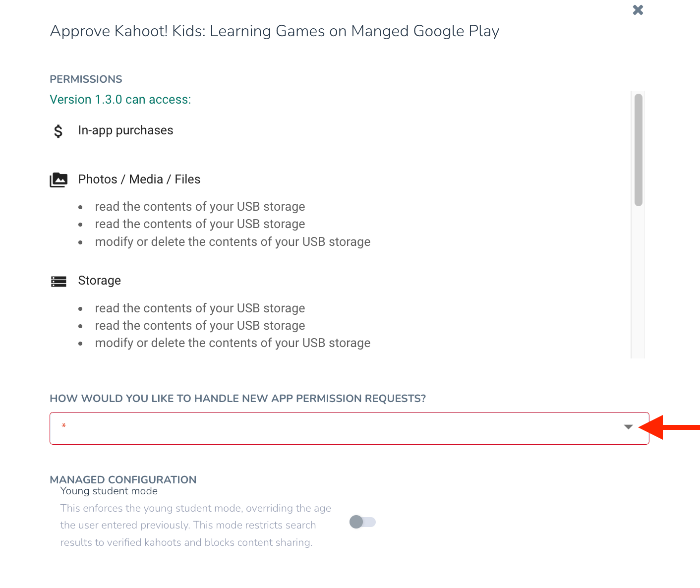This screenshot has height=588, width=700.
Task: Click the Photos / Media / Files icon
Action: [x=58, y=179]
